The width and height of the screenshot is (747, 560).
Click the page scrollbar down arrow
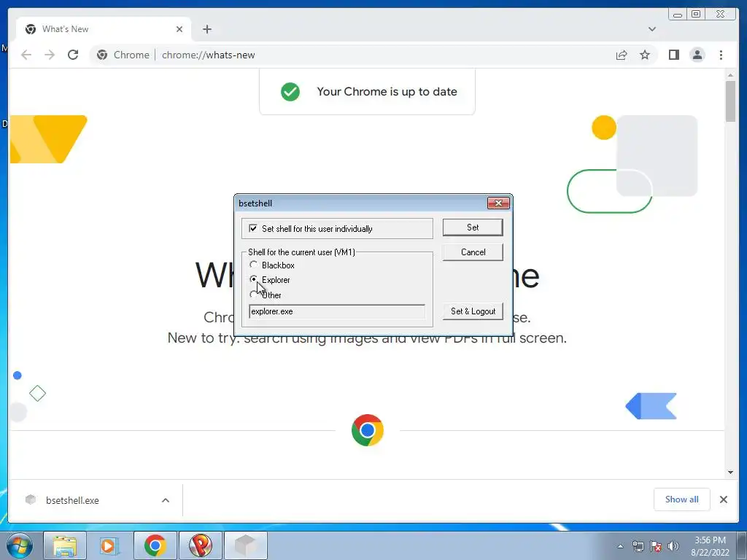point(730,472)
